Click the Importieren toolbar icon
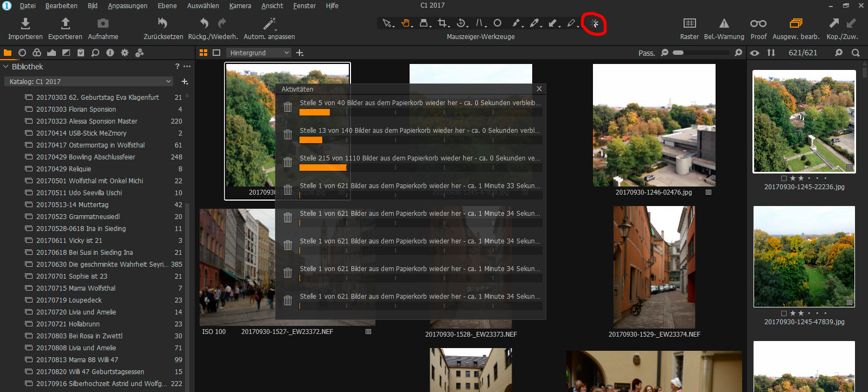Image resolution: width=868 pixels, height=392 pixels. (25, 23)
